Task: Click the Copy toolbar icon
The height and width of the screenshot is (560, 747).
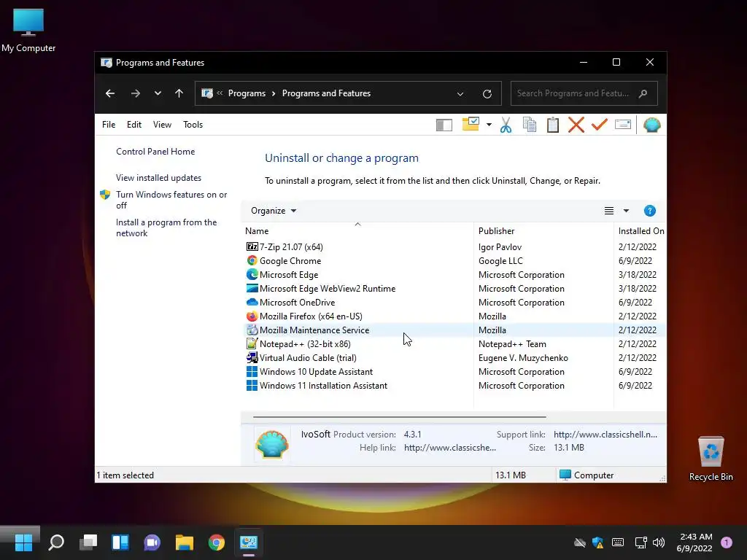Action: (x=530, y=125)
